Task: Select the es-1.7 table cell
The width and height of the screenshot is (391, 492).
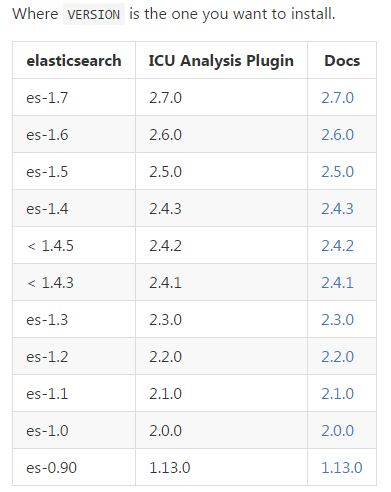Action: [74, 98]
